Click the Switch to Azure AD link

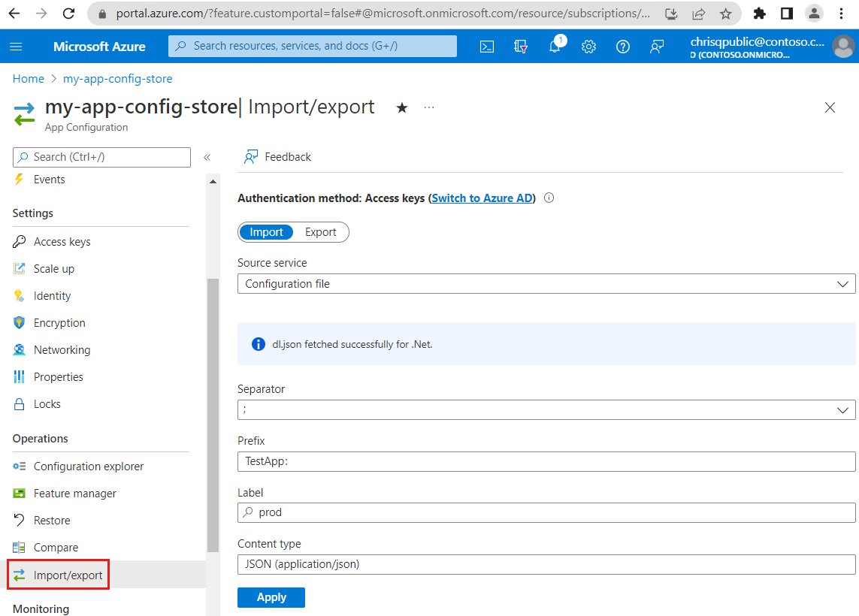pyautogui.click(x=481, y=198)
